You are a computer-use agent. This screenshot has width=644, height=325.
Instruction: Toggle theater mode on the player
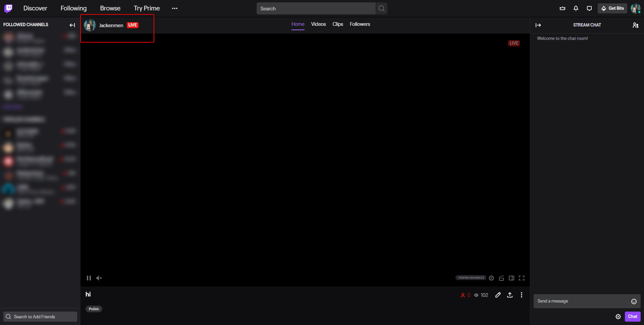coord(512,278)
